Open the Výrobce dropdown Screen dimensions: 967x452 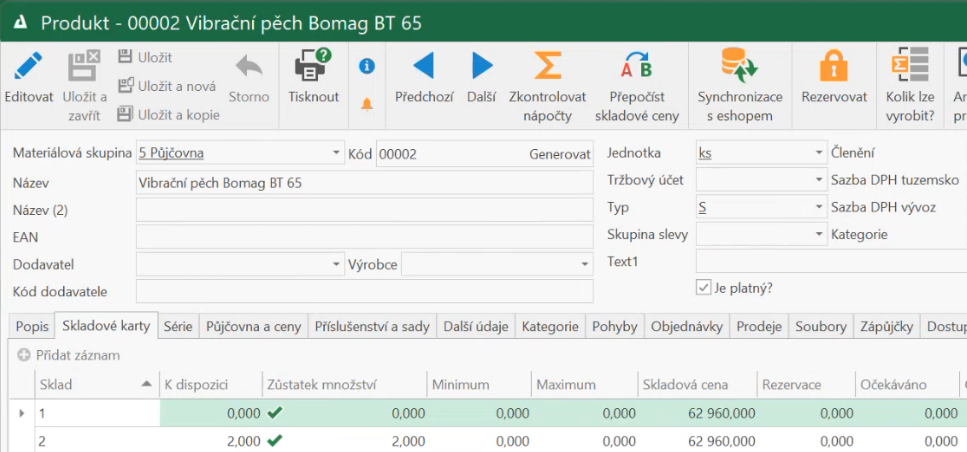coord(584,264)
